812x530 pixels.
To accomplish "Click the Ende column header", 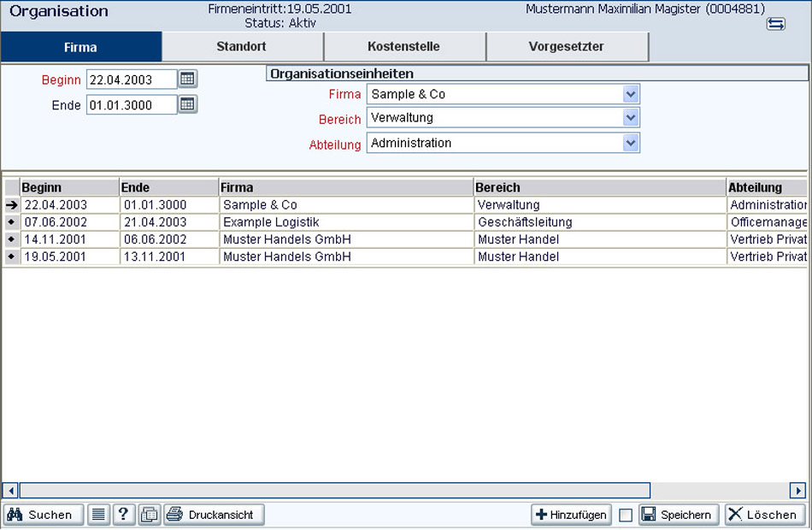I will pyautogui.click(x=169, y=187).
